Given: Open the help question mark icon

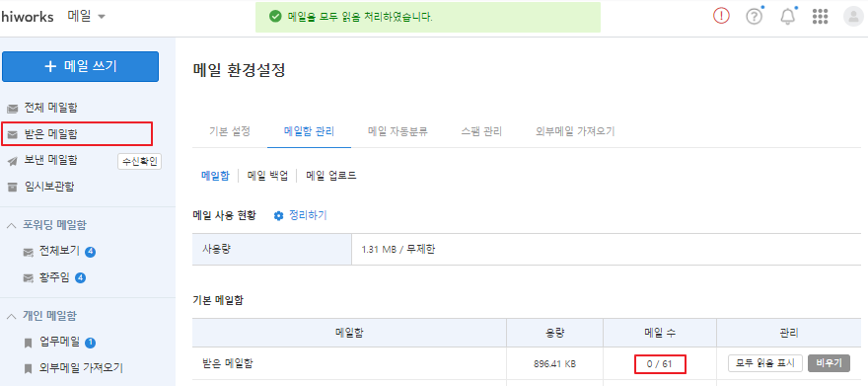Looking at the screenshot, I should [x=754, y=17].
